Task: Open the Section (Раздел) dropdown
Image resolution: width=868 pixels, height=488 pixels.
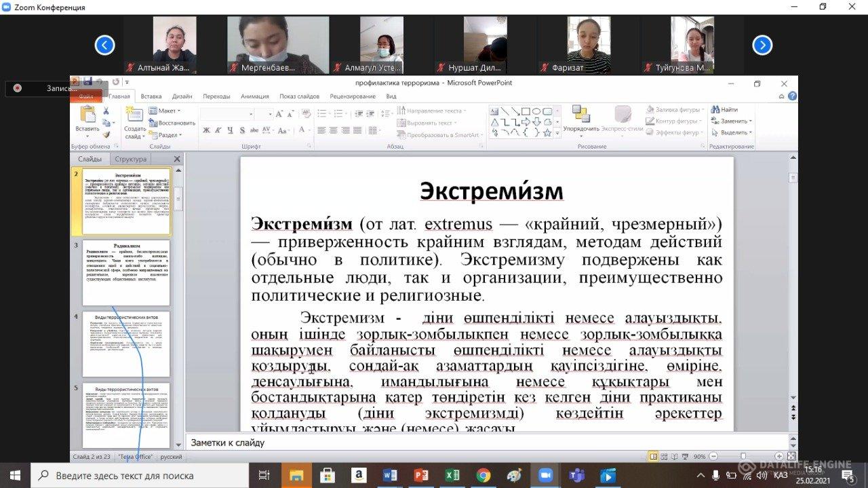Action: (x=165, y=135)
